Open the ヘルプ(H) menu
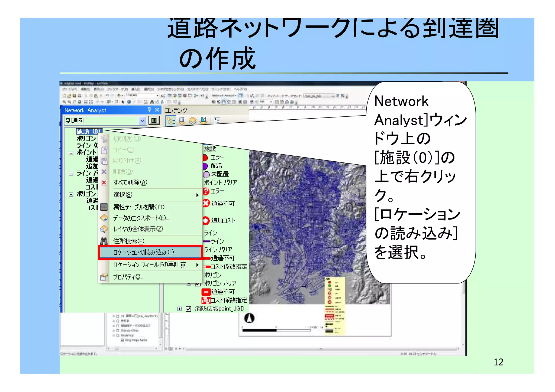The width and height of the screenshot is (555, 392). click(241, 89)
